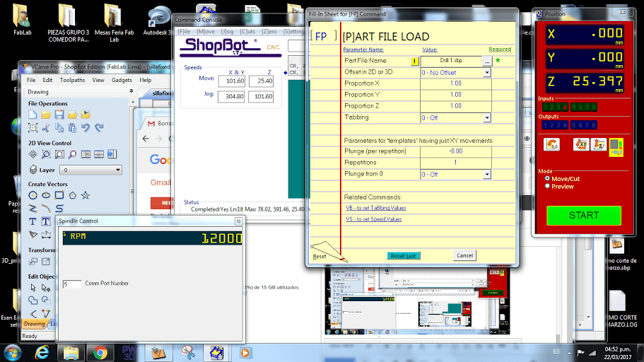Open existing file in VCarve File Operations
The height and width of the screenshot is (362, 644).
pyautogui.click(x=46, y=115)
